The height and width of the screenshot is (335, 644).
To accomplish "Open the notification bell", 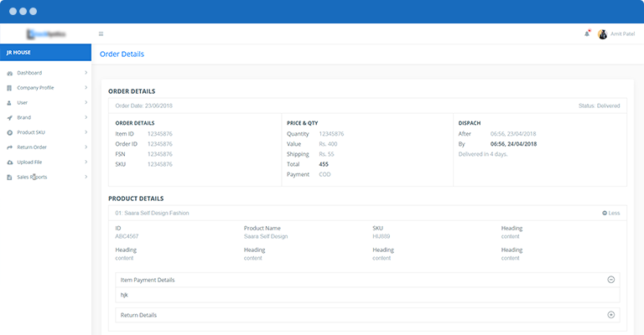I will (587, 33).
